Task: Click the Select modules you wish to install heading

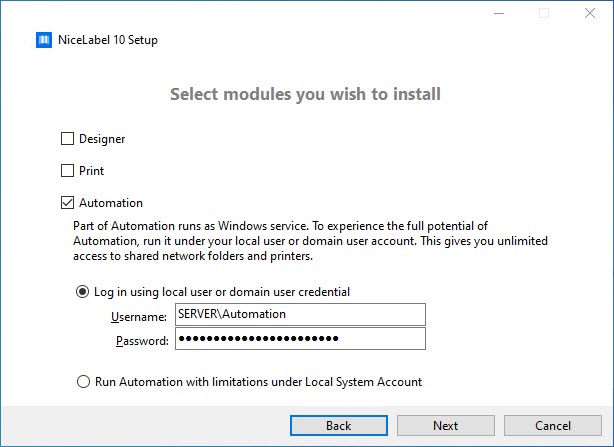Action: [305, 94]
